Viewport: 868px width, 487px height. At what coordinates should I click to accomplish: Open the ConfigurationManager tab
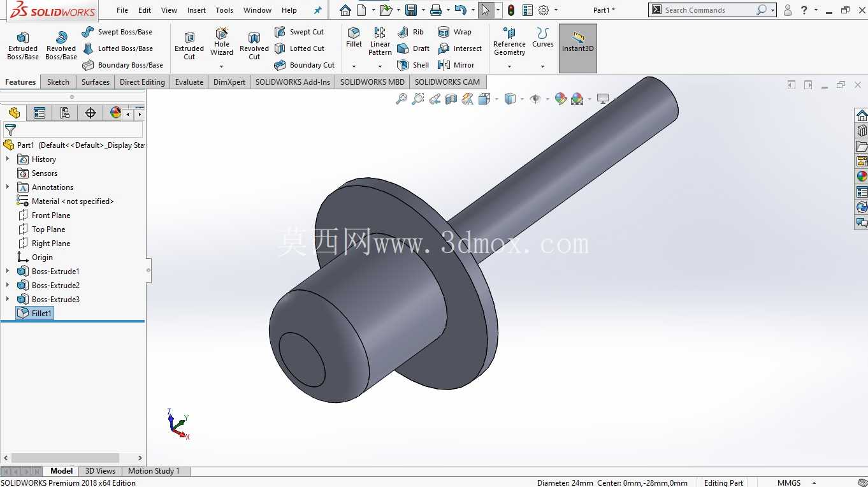point(65,113)
